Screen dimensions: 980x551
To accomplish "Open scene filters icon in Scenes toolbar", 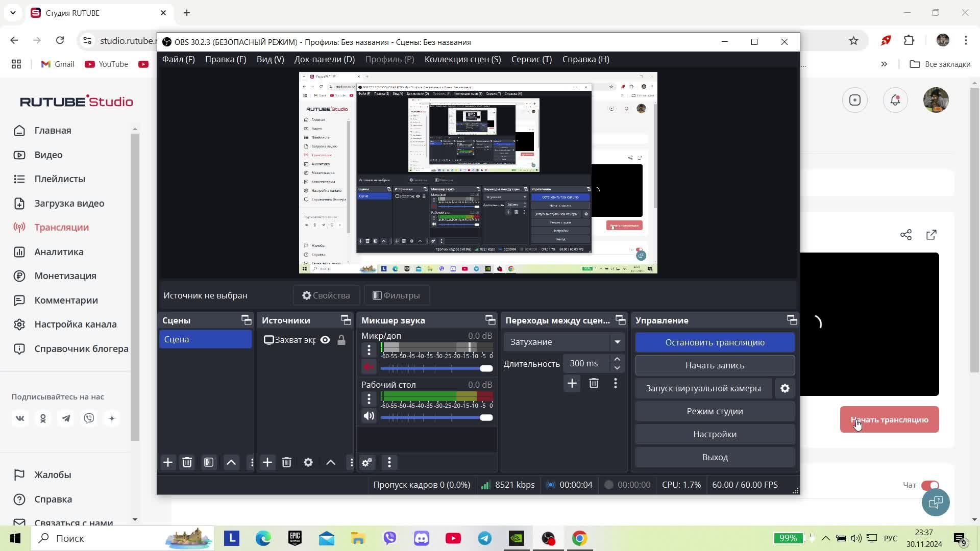I will point(209,462).
